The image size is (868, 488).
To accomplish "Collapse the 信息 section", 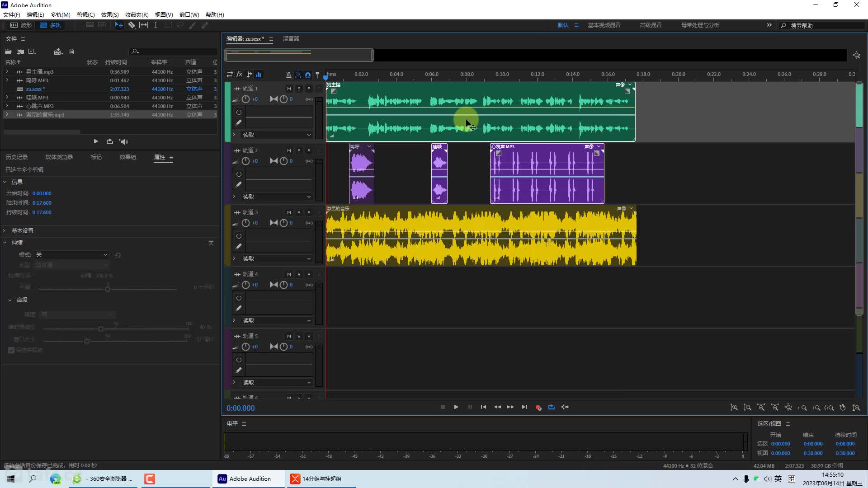I will (5, 182).
